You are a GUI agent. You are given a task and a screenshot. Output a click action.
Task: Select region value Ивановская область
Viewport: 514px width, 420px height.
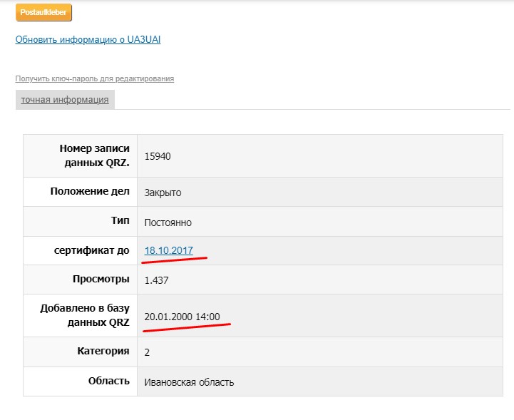coord(189,382)
